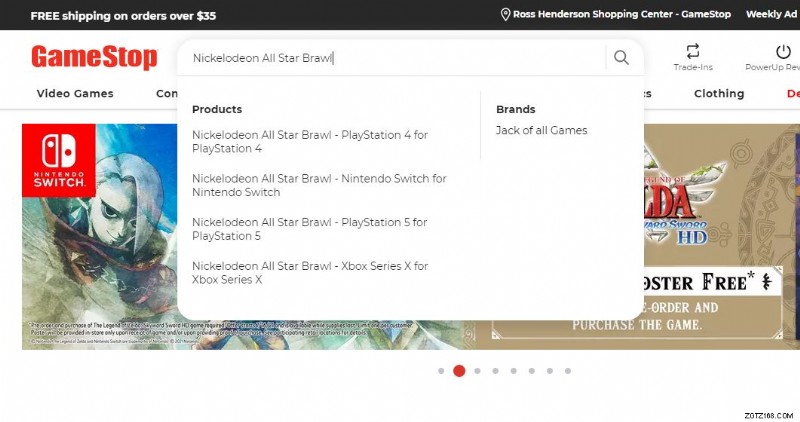Jump to the last carousel slide dot
800x422 pixels.
567,371
